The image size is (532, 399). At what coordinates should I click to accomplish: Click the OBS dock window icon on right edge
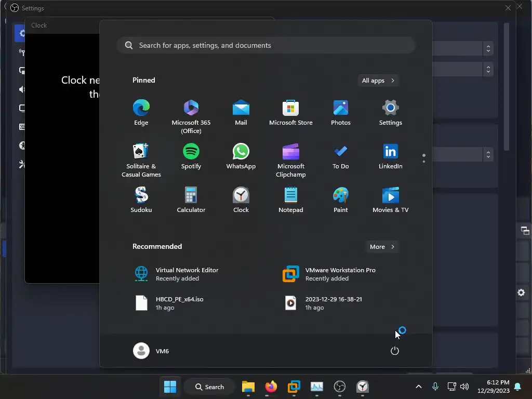pyautogui.click(x=525, y=231)
